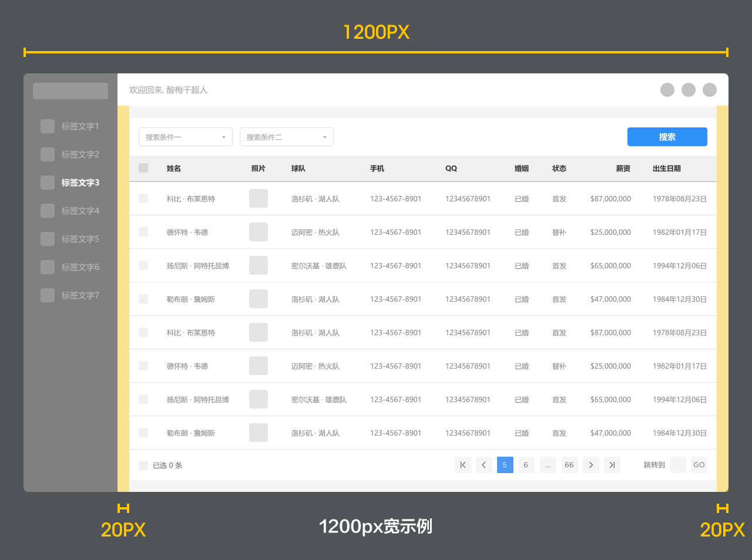Toggle the 已选 0 条 checkbox

(x=143, y=465)
